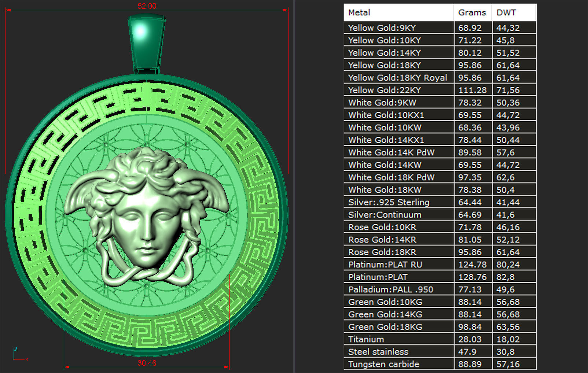Select the White Gold:10KX1 metal name
588x373 pixels.
pos(386,115)
